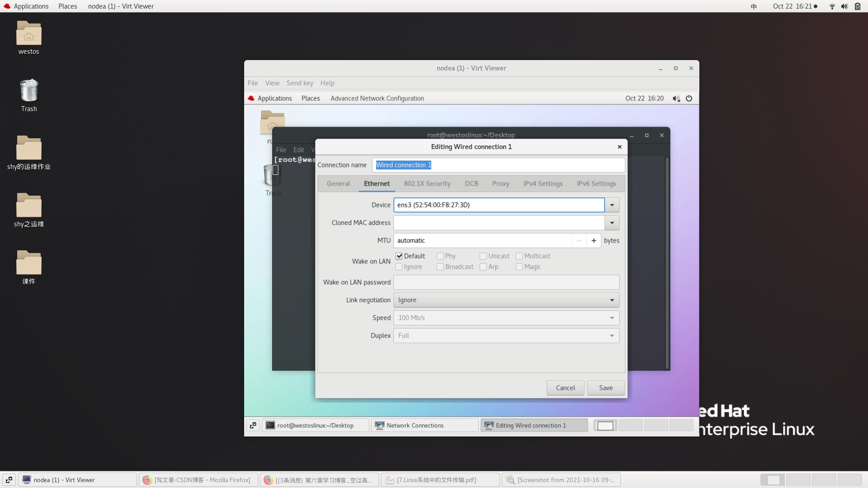Switch to 写文章-CSDN博客 Firefox taskbar entry
This screenshot has width=868, height=488.
pos(198,480)
